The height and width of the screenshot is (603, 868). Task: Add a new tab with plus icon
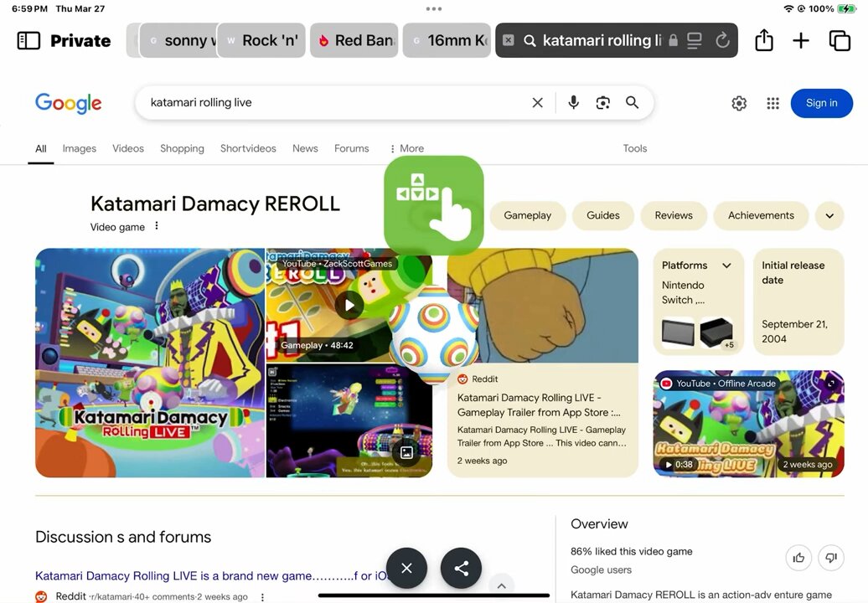(x=801, y=40)
